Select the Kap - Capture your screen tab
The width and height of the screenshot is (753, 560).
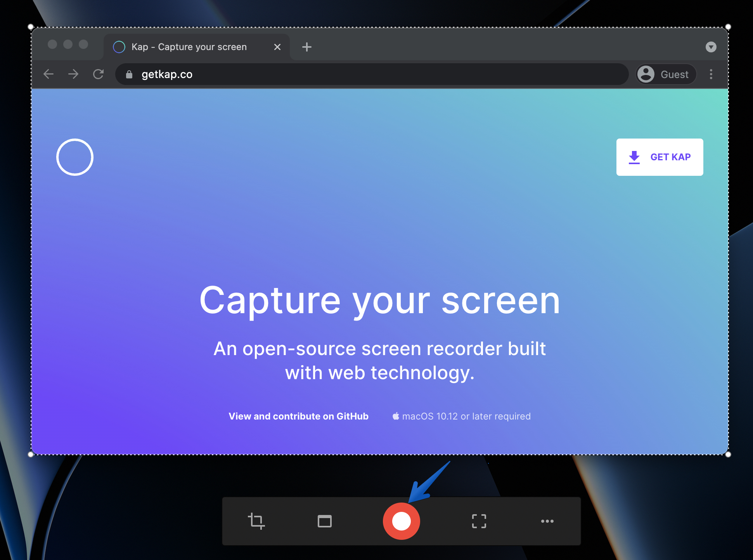click(197, 47)
